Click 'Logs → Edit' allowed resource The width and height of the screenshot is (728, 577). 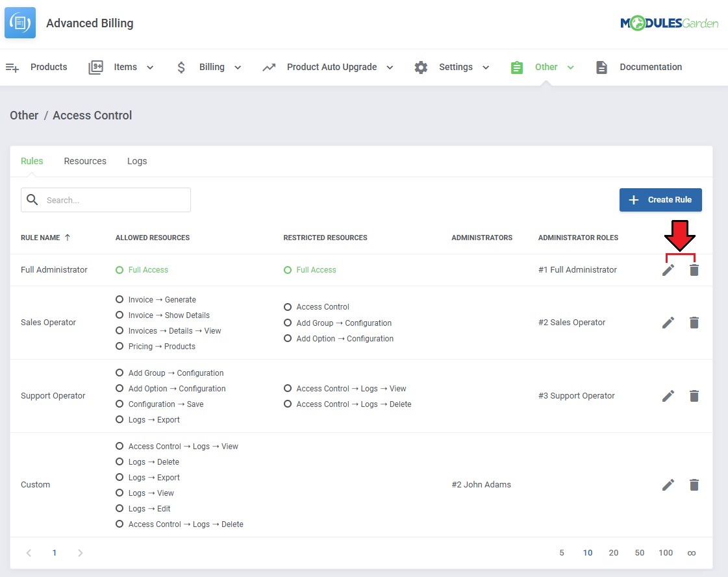(x=149, y=509)
